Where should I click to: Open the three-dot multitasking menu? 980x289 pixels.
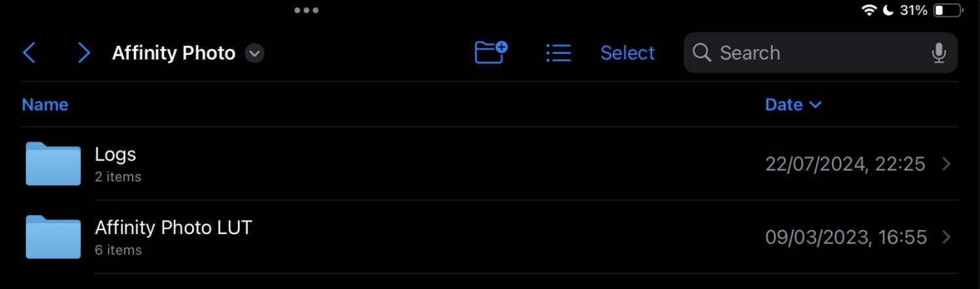306,10
